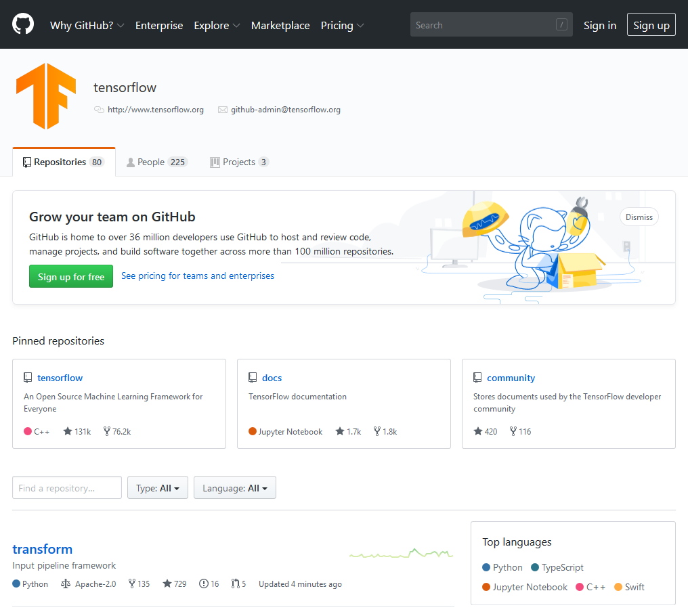Open the Type: All filter dropdown
Screen dimensions: 688x616
(x=158, y=488)
